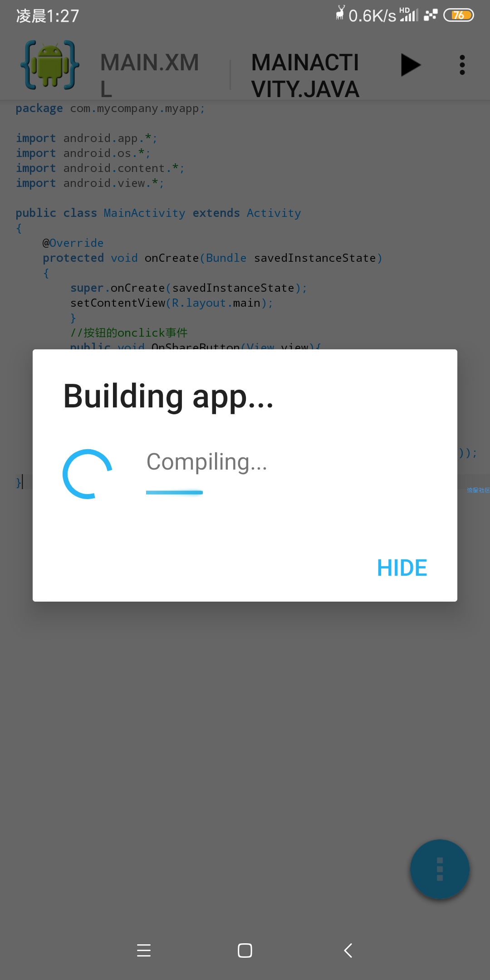
Task: Tap the compiling progress bar
Action: (174, 492)
